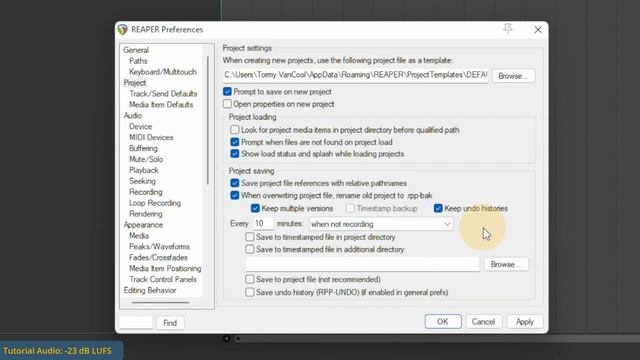Toggle Show load status and splash
Viewport: 640px width, 360px height.
point(235,154)
